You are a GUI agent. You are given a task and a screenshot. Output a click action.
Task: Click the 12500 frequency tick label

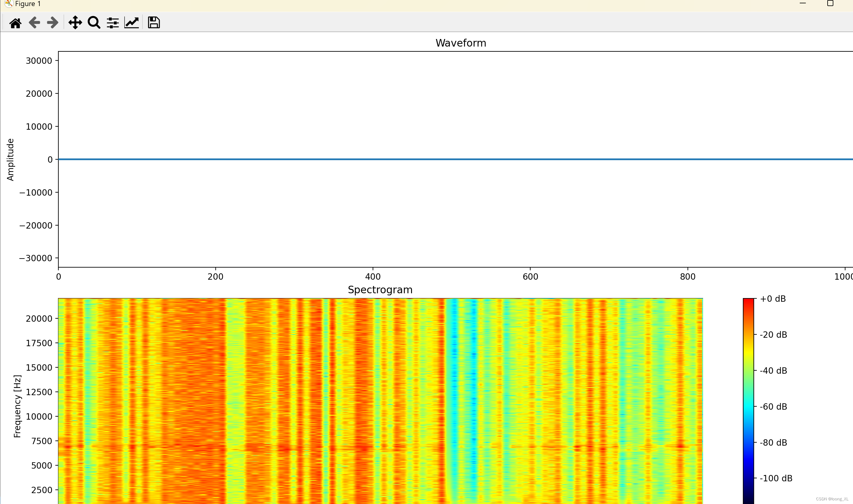coord(39,392)
